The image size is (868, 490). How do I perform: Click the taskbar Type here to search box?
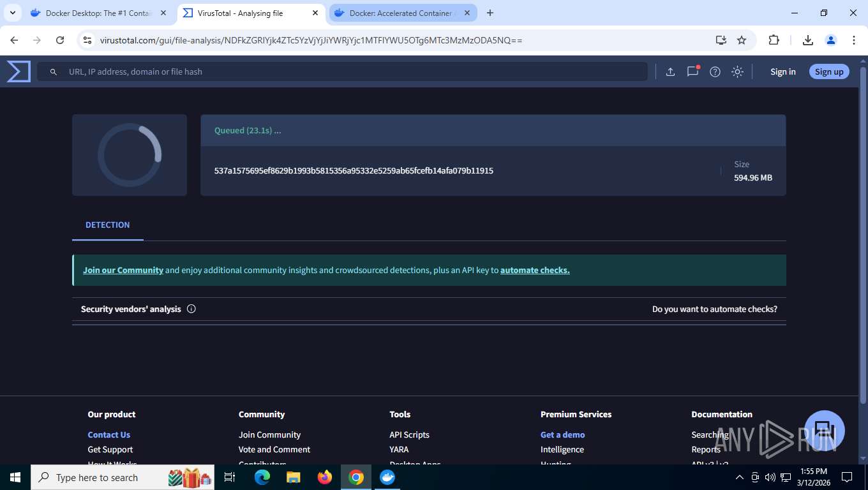pyautogui.click(x=123, y=477)
